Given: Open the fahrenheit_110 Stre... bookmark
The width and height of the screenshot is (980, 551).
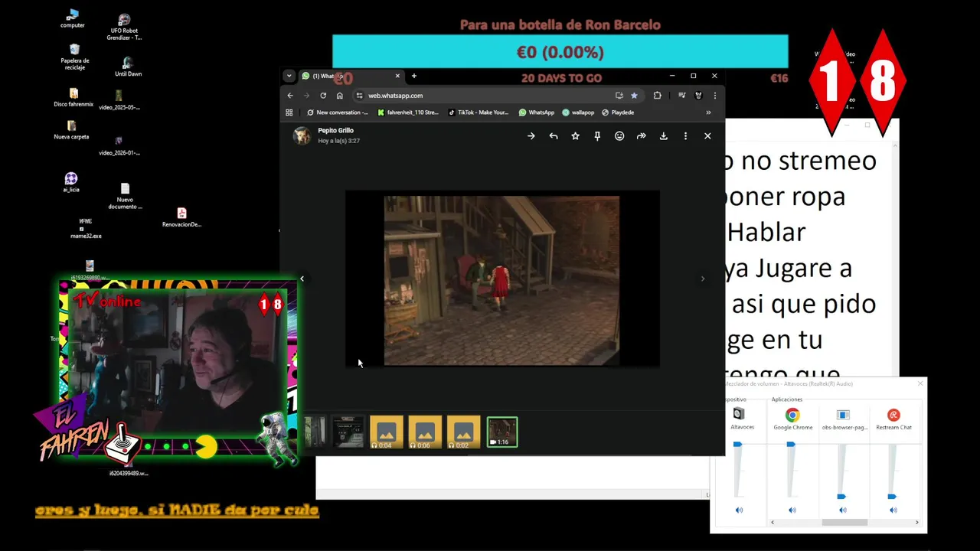Looking at the screenshot, I should [x=408, y=112].
